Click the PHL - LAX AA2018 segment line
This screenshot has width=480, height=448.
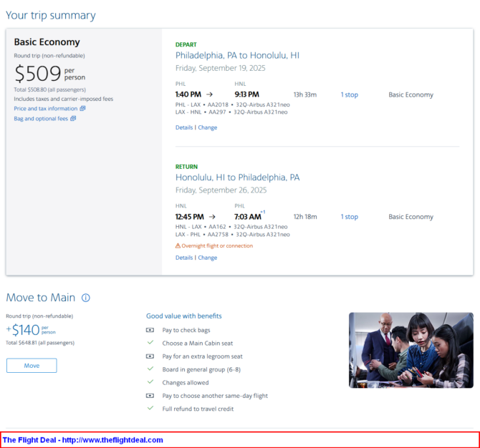tap(233, 104)
